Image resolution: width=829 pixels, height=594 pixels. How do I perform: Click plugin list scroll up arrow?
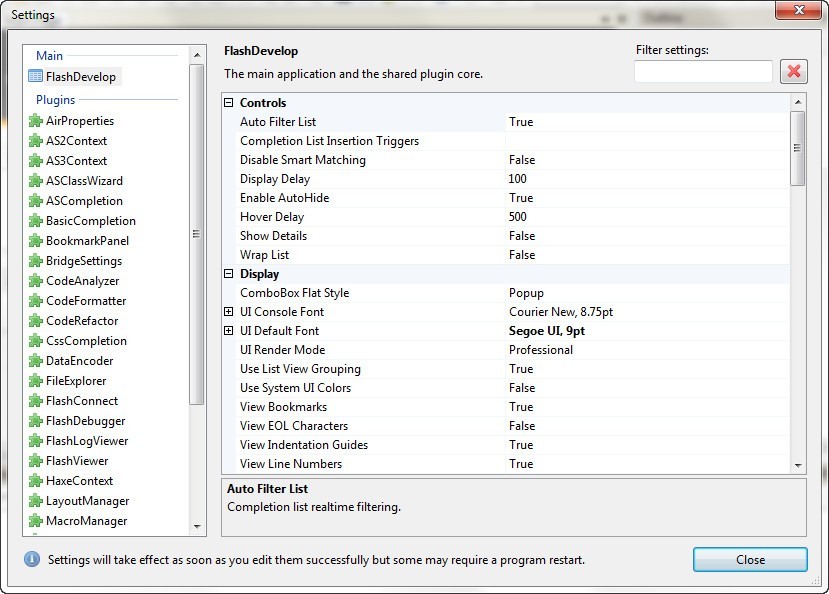[x=197, y=55]
